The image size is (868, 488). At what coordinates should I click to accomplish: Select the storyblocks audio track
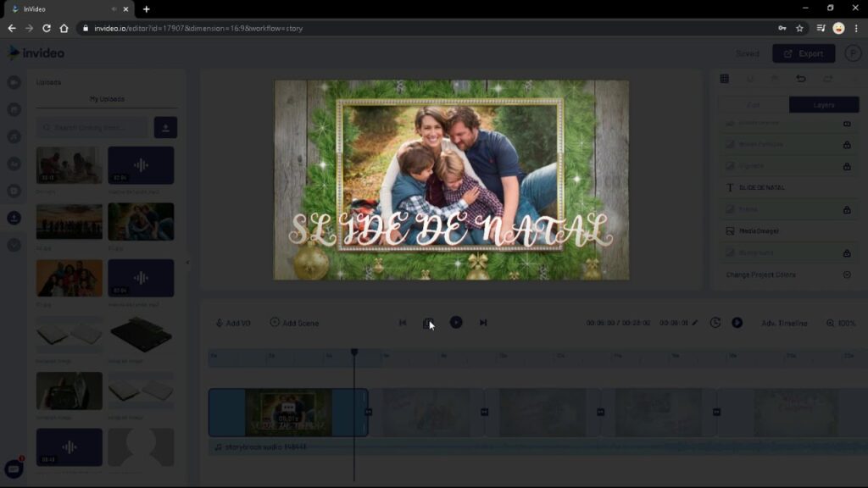pos(538,447)
